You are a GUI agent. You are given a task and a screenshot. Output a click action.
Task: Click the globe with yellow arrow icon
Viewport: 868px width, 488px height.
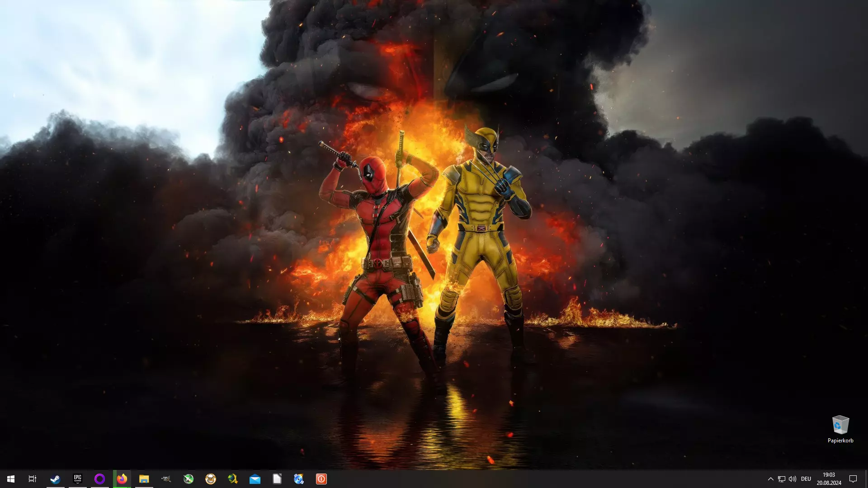[x=232, y=479]
